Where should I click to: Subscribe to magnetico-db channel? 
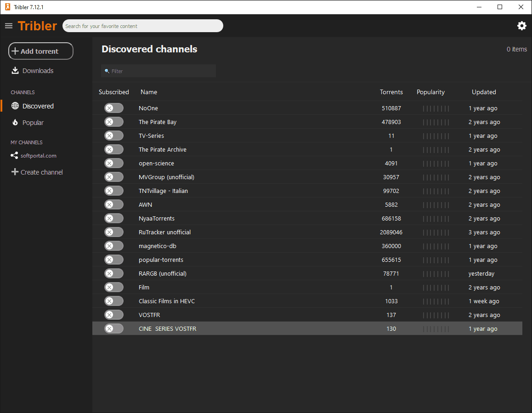pyautogui.click(x=113, y=246)
